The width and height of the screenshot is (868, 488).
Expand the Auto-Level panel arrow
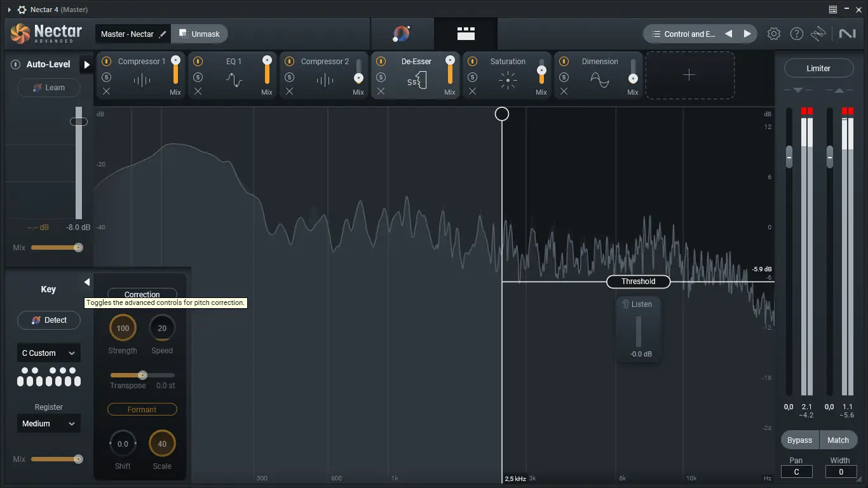tap(86, 65)
